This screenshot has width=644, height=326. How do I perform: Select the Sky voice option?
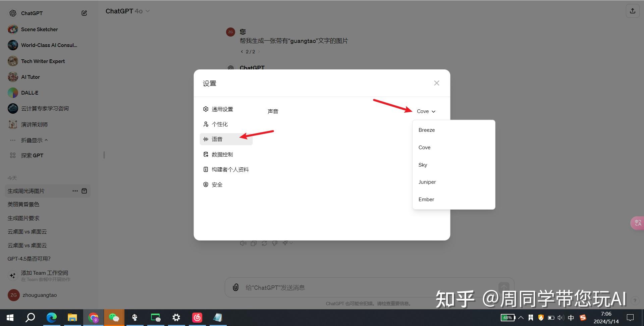coord(423,165)
